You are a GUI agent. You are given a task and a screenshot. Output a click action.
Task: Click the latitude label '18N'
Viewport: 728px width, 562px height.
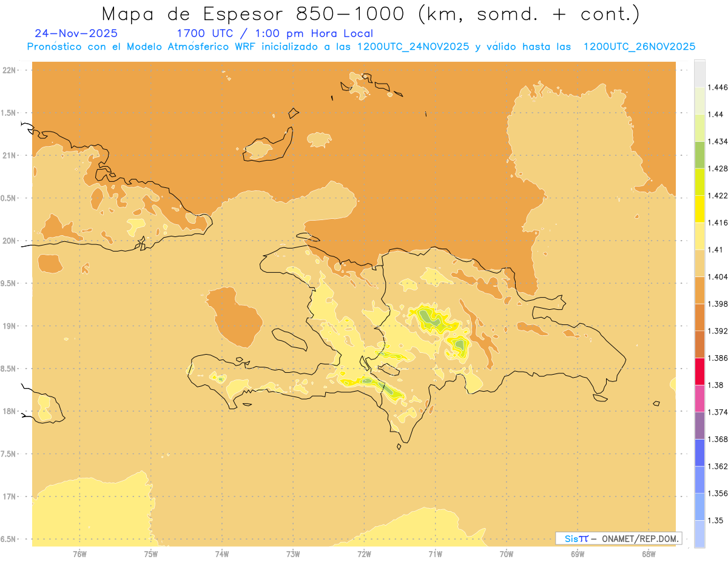[10, 411]
